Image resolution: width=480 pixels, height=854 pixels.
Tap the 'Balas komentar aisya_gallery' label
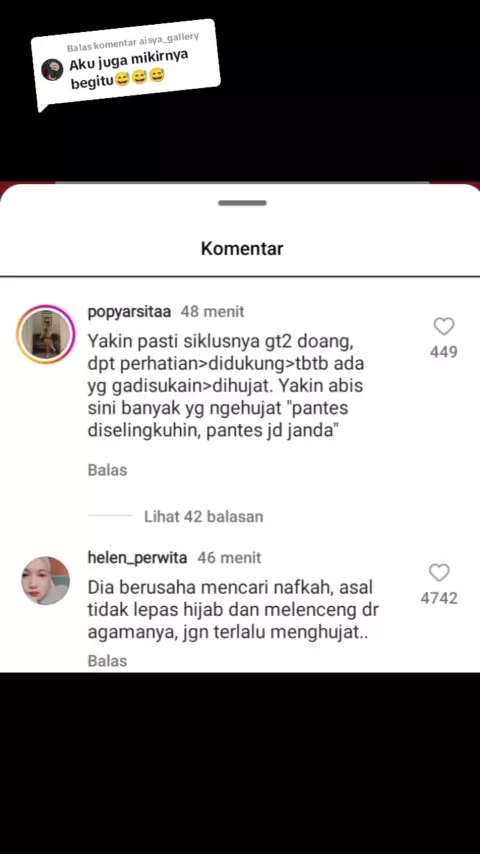pos(133,42)
